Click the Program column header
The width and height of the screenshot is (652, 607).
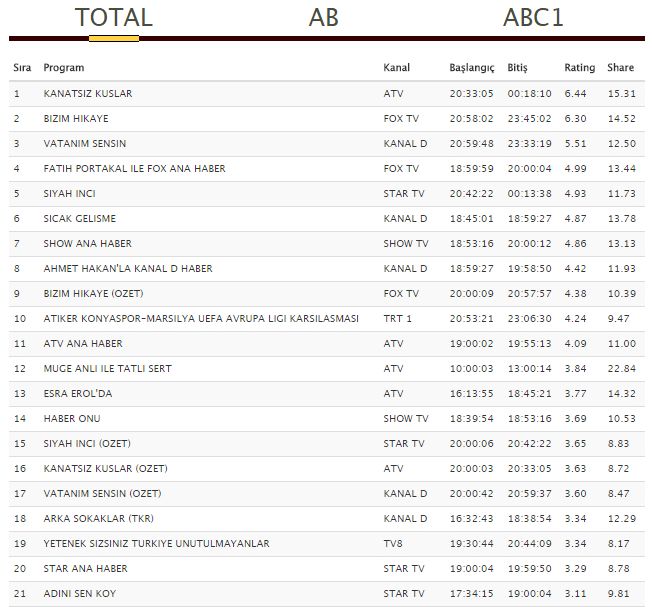(64, 68)
